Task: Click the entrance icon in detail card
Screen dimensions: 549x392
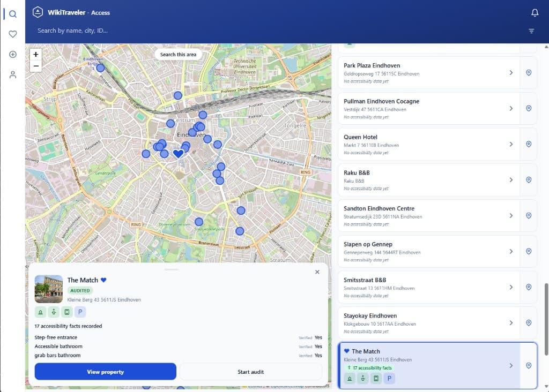Action: [x=40, y=312]
